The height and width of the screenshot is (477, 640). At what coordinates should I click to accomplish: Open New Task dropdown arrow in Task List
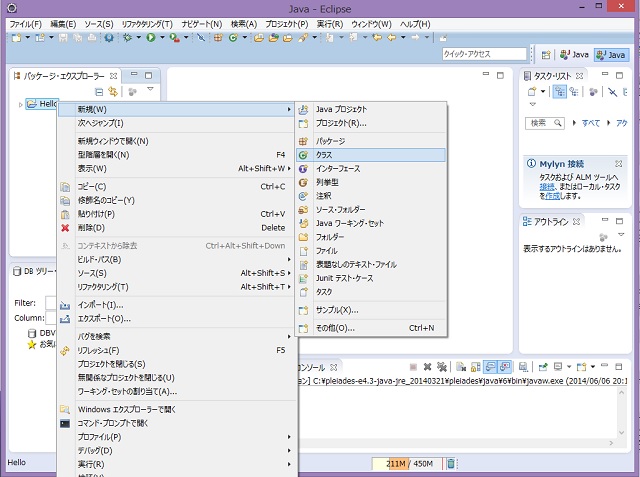click(543, 92)
